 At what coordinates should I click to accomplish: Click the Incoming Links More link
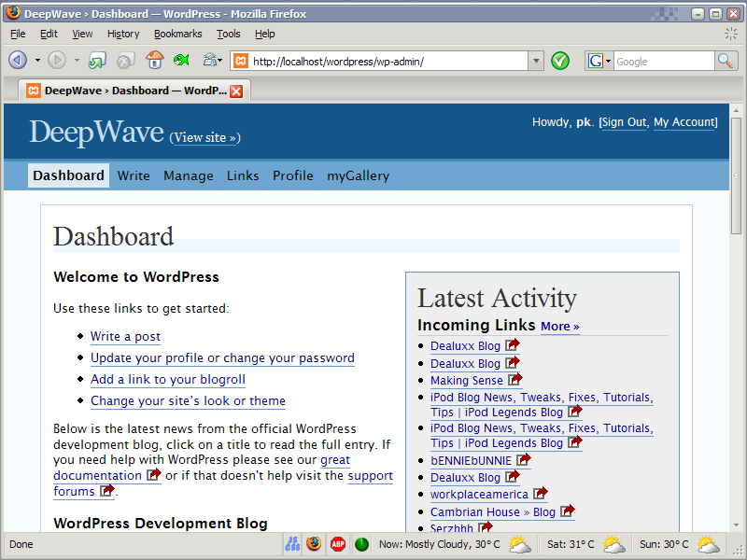click(x=559, y=326)
